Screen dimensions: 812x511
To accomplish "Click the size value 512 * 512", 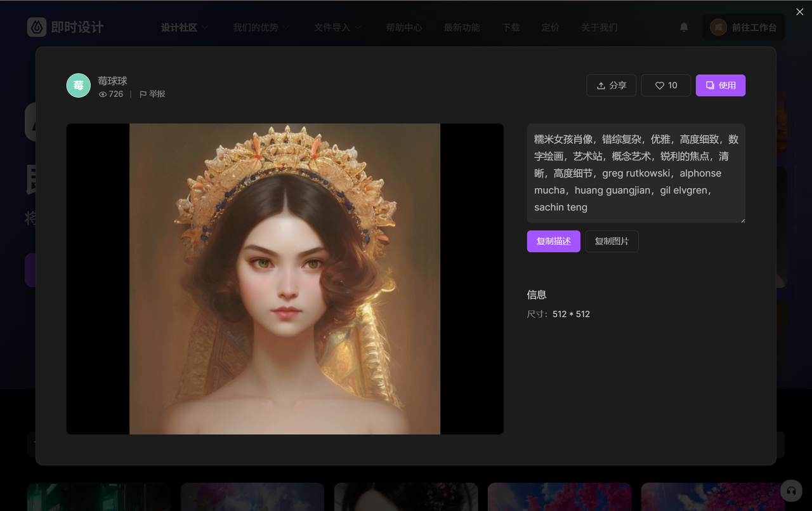I will pos(571,314).
